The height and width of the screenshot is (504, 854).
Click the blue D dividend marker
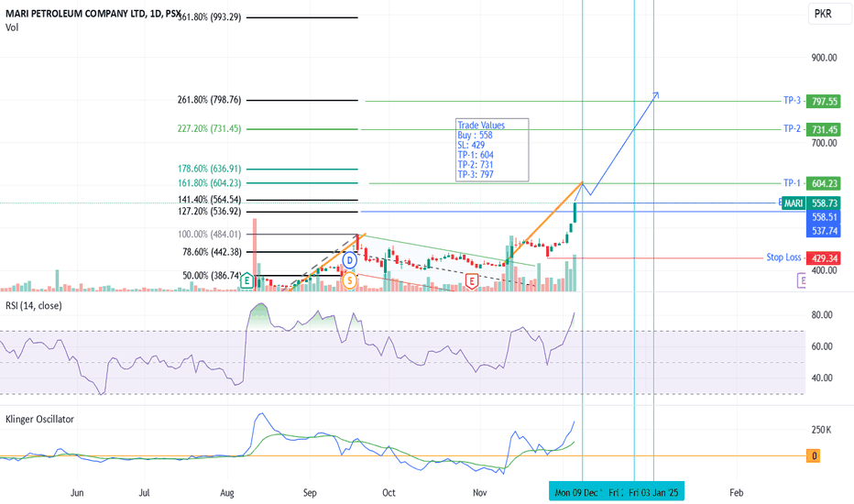click(x=350, y=260)
